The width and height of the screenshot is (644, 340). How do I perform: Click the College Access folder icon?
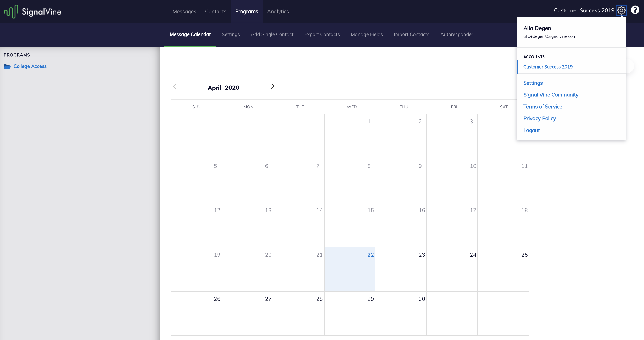[7, 66]
